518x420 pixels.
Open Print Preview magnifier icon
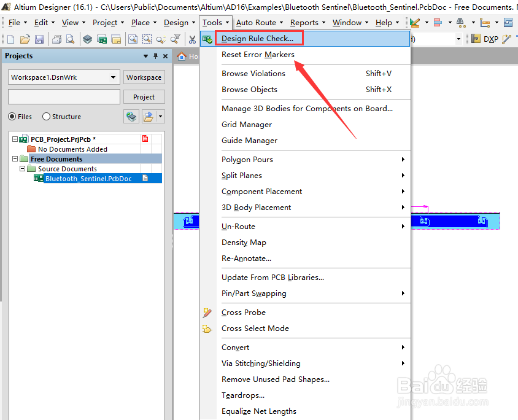pyautogui.click(x=71, y=39)
